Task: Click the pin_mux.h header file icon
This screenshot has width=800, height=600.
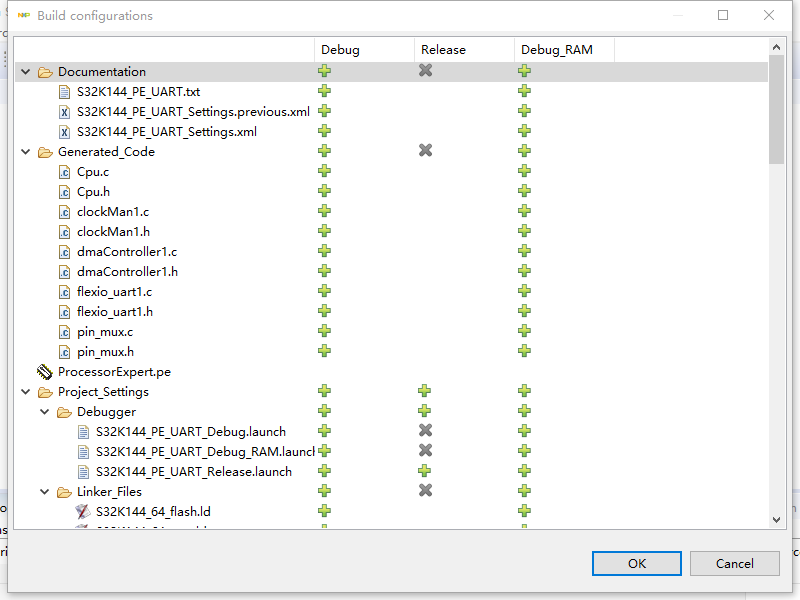Action: (64, 351)
